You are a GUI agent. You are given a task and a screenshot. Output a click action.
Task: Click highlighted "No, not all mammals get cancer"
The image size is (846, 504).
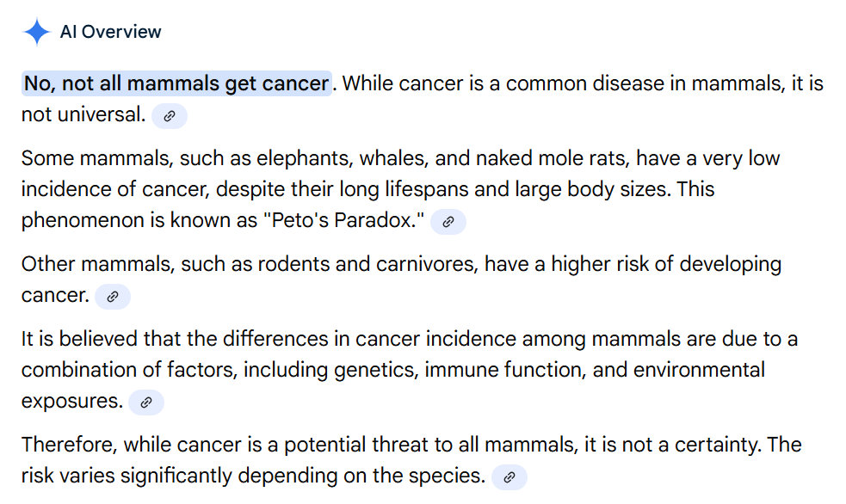(176, 83)
